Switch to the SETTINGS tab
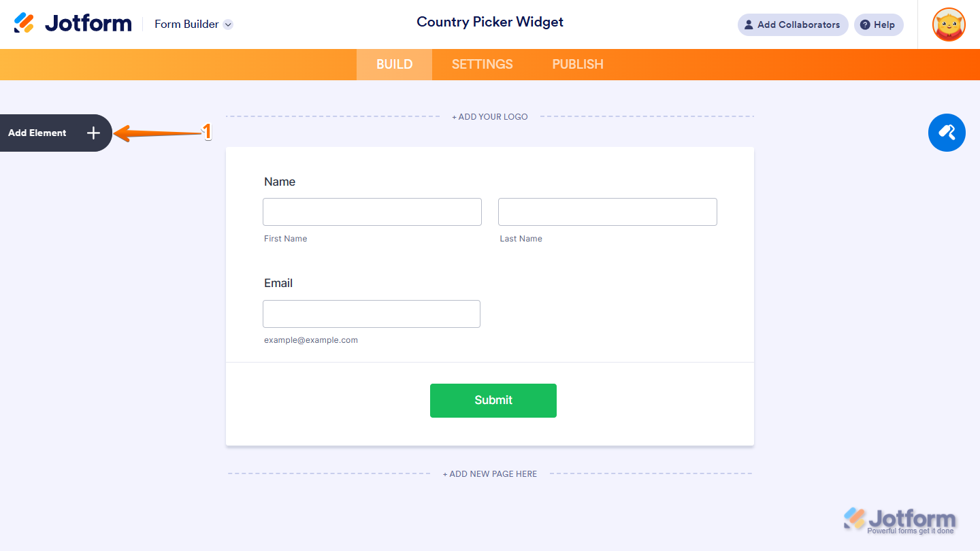This screenshot has width=980, height=551. 482,64
